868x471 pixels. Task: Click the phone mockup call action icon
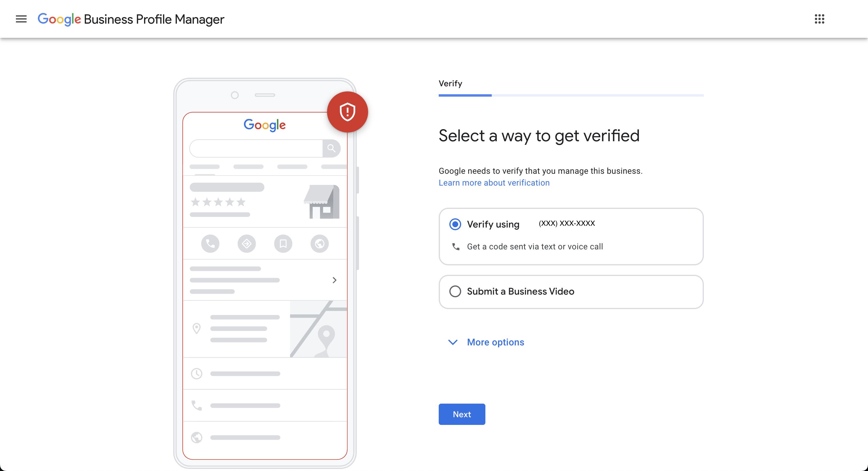tap(210, 243)
